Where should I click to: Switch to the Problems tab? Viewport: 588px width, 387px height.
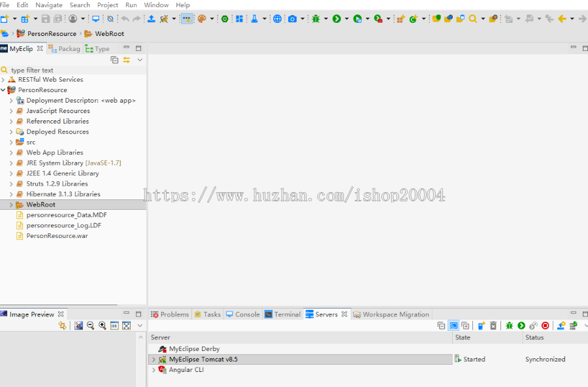(170, 314)
